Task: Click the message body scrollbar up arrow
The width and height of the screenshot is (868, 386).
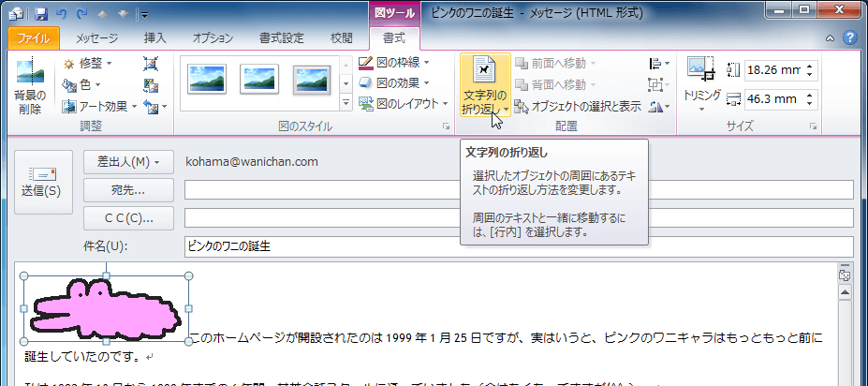Action: 845,292
